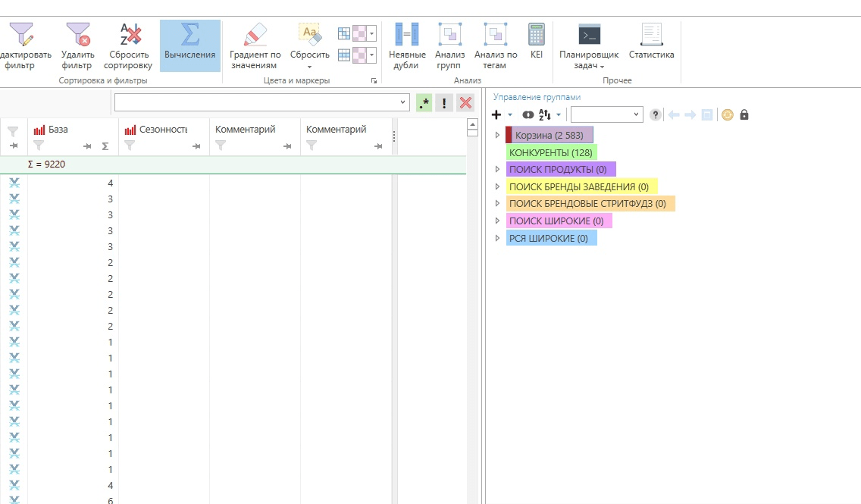The image size is (861, 504).
Task: Select the Корзина (2 583) group
Action: click(x=549, y=135)
